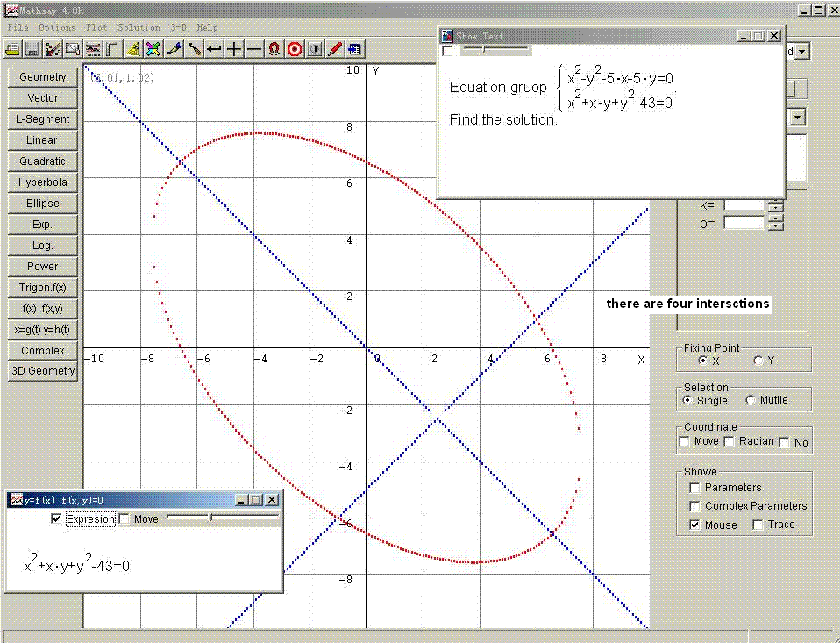Click the plus sign toolbar icon

[234, 49]
